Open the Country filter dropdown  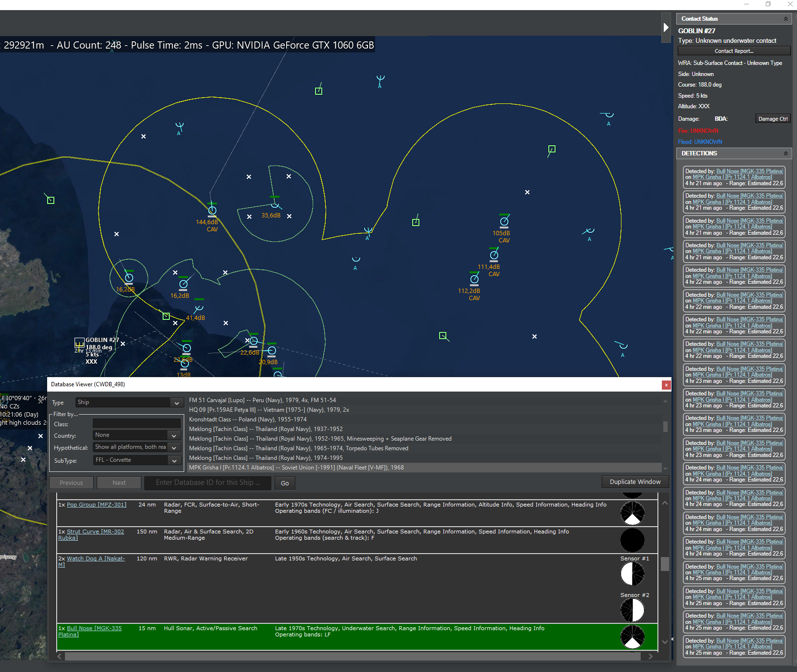137,435
